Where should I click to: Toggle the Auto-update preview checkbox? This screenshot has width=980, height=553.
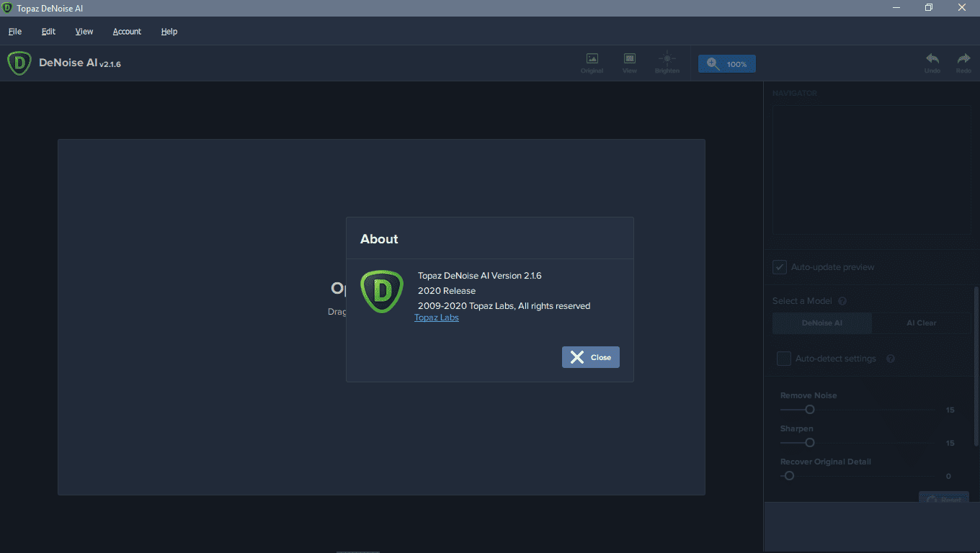780,267
